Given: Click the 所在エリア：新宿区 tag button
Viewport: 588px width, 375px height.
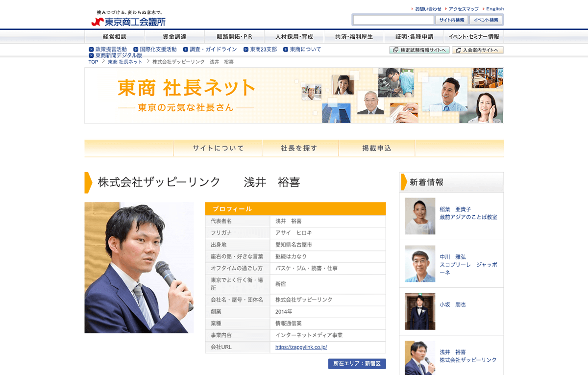Looking at the screenshot, I should 357,364.
